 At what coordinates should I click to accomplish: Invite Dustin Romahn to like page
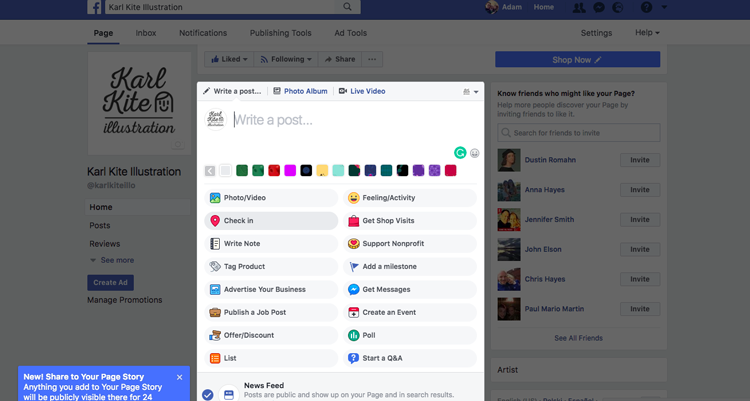click(640, 160)
